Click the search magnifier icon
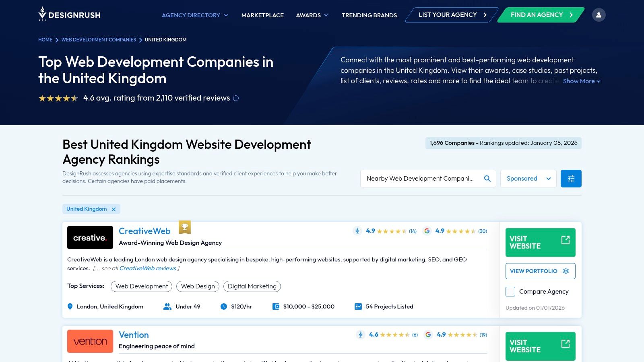 (x=487, y=178)
